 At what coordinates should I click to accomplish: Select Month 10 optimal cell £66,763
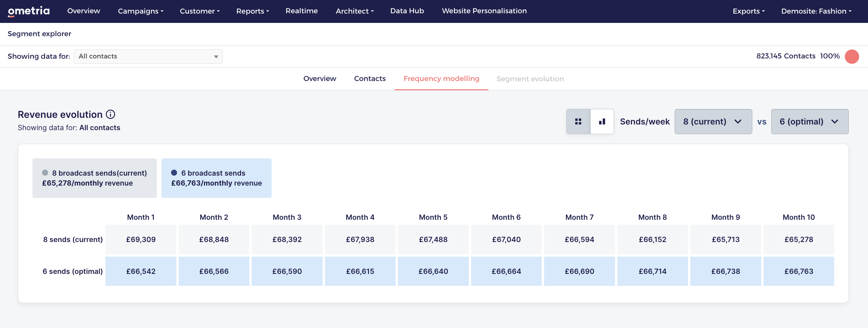799,271
